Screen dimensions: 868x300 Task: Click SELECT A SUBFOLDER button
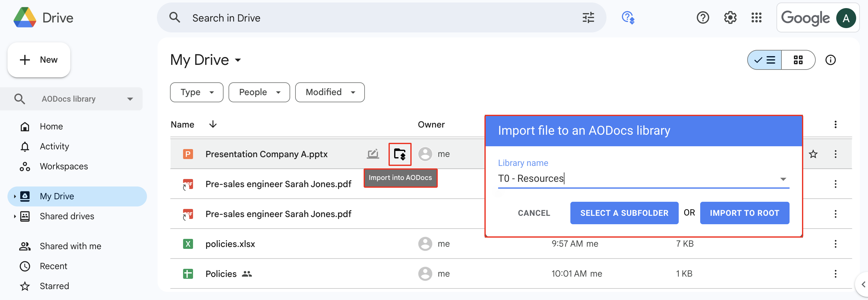coord(624,213)
